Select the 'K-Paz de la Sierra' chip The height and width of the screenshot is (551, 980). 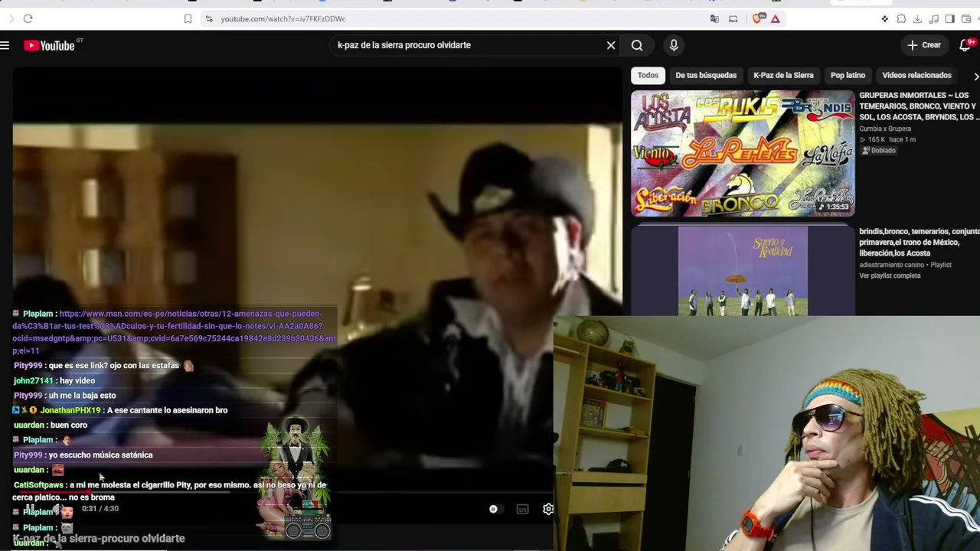(x=783, y=75)
